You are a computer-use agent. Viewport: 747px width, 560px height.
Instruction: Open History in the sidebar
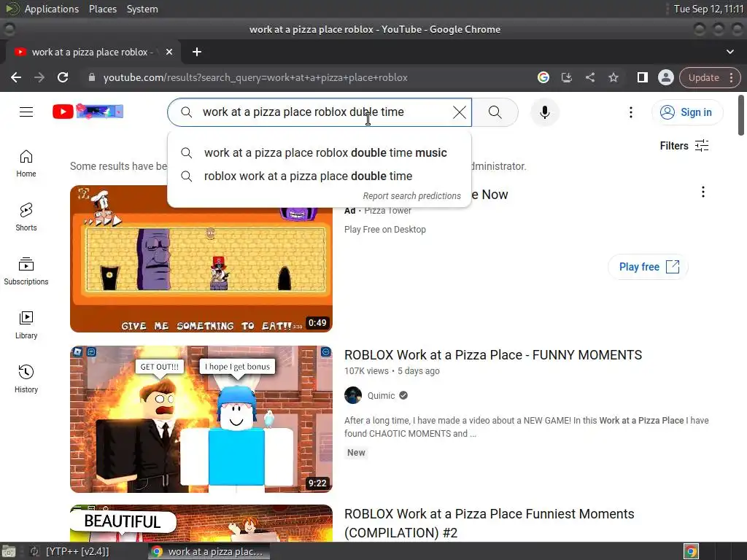coord(26,378)
